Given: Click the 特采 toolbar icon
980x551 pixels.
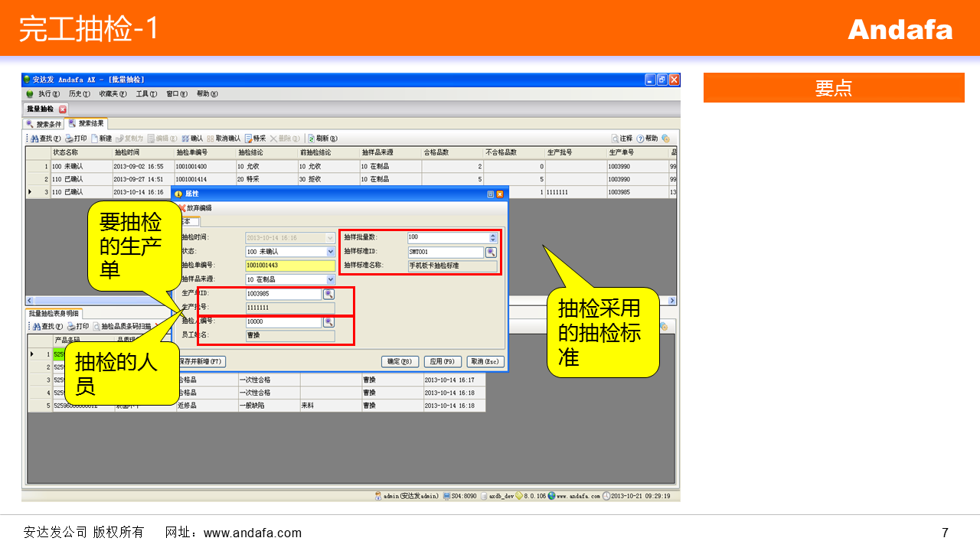Looking at the screenshot, I should [x=248, y=139].
